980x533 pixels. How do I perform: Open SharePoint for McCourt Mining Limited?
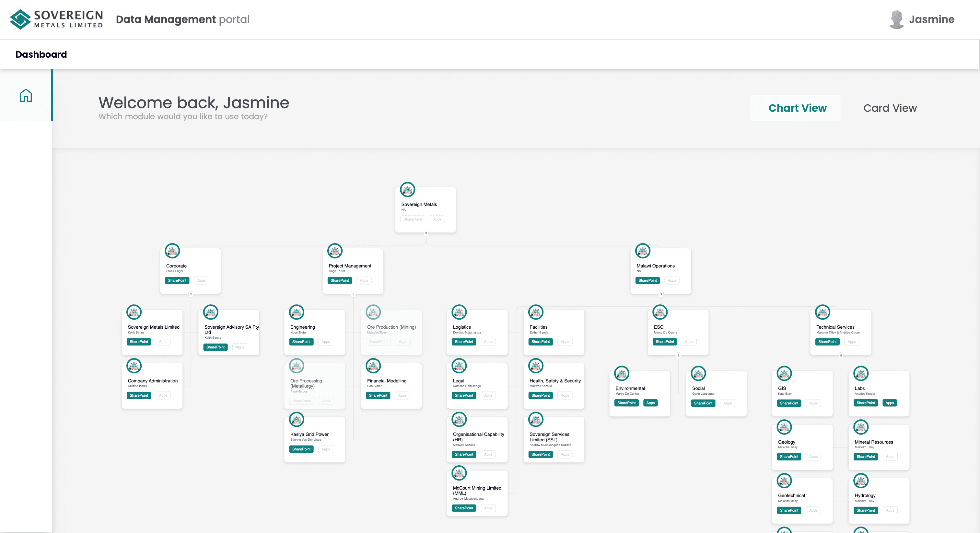pos(464,508)
